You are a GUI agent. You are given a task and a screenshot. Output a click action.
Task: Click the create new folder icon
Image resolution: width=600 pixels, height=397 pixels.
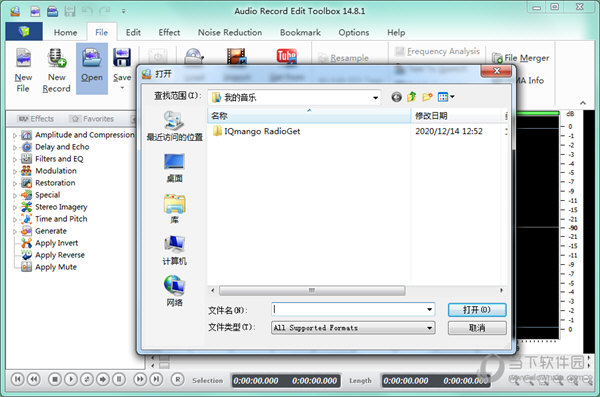coord(427,97)
